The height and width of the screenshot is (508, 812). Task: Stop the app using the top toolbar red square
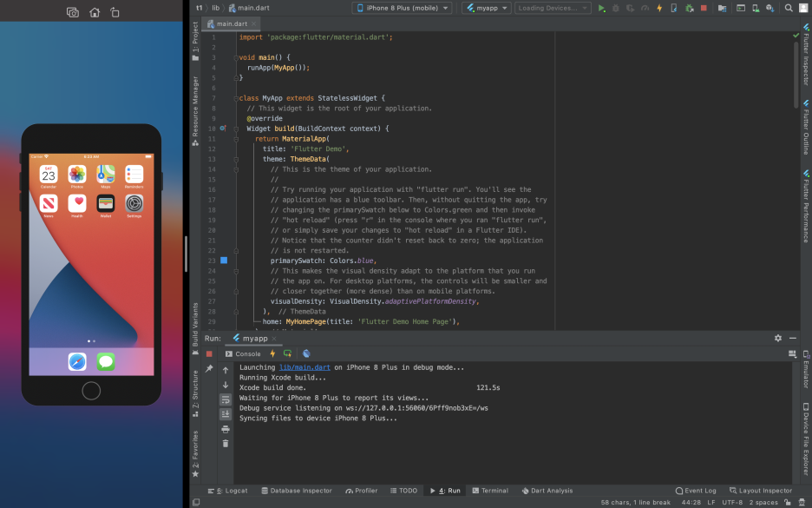(x=704, y=8)
